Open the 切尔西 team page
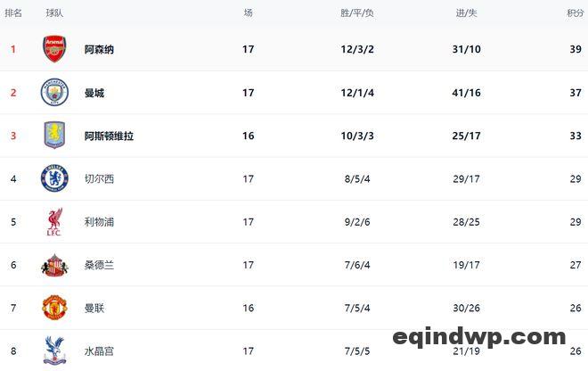Screen dimensions: 588x371 tap(99, 179)
